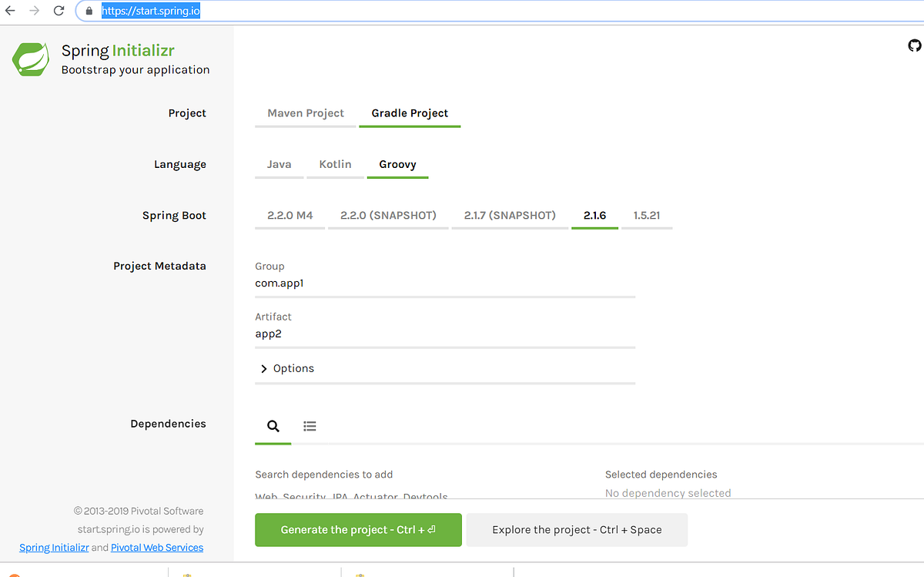Choose Spring Boot version 1.5.21

pos(647,215)
